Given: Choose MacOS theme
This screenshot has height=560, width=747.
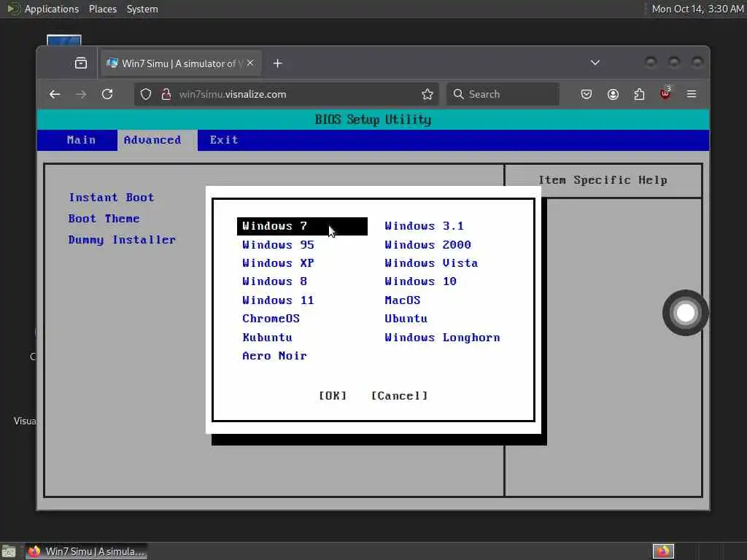Looking at the screenshot, I should [x=403, y=300].
